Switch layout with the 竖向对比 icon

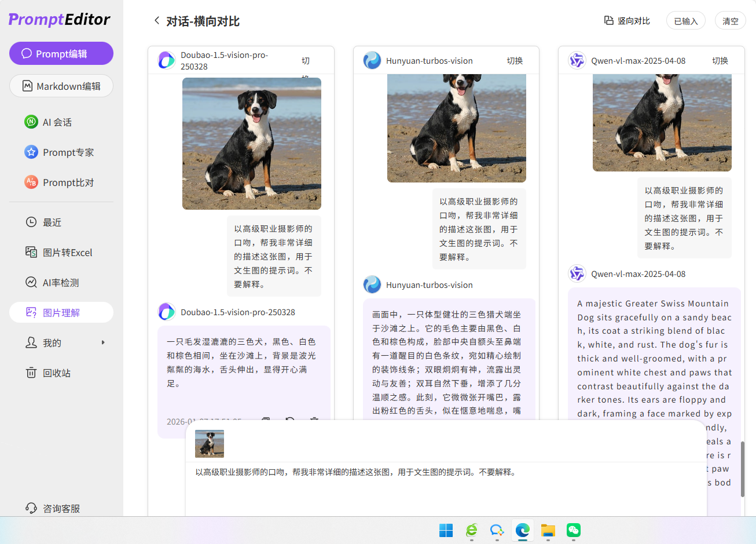point(607,20)
